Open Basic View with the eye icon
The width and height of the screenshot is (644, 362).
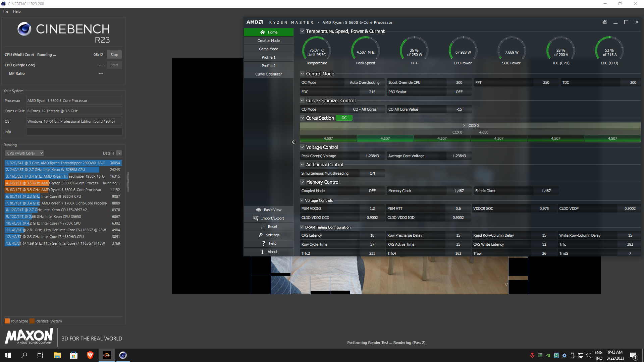[259, 210]
